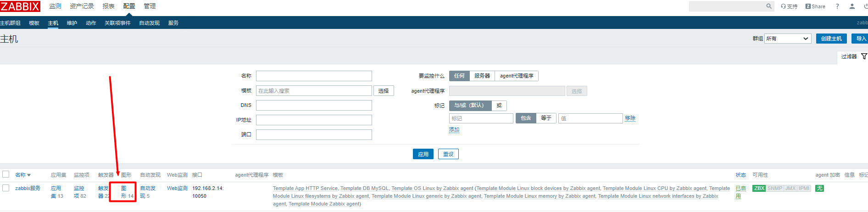
Task: Open the 监测 top menu
Action: 55,6
